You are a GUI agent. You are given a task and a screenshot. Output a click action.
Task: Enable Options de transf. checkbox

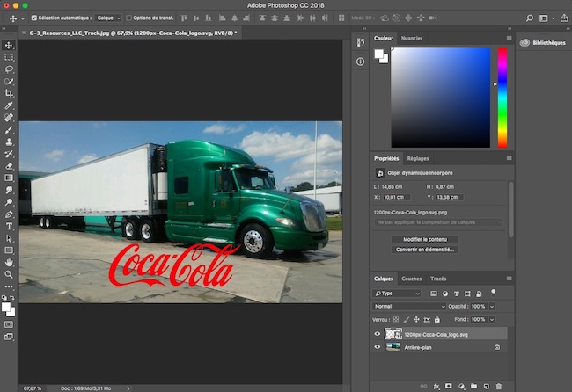tap(128, 18)
